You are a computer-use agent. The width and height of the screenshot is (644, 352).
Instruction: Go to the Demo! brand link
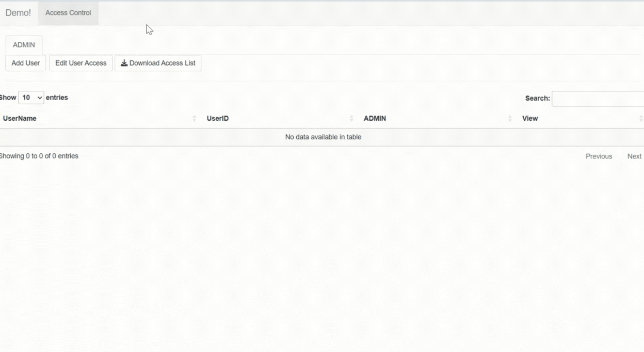tap(18, 13)
